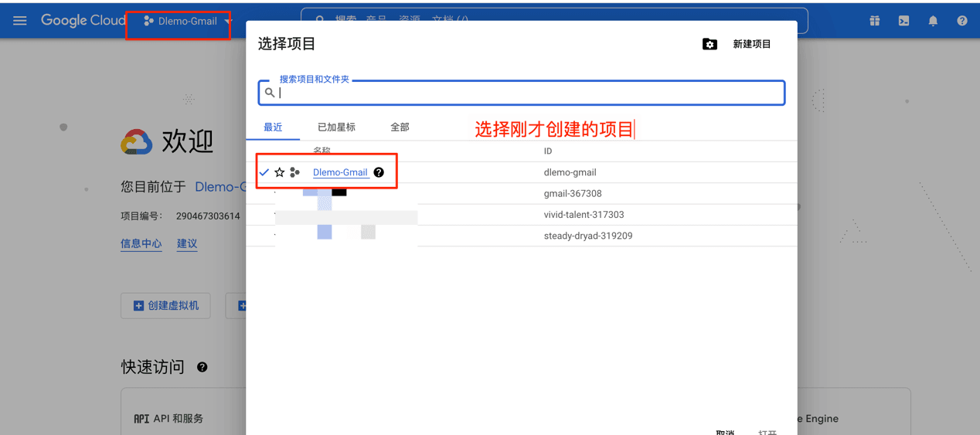Image resolution: width=980 pixels, height=435 pixels.
Task: Click the new project folder icon
Action: pyautogui.click(x=709, y=44)
